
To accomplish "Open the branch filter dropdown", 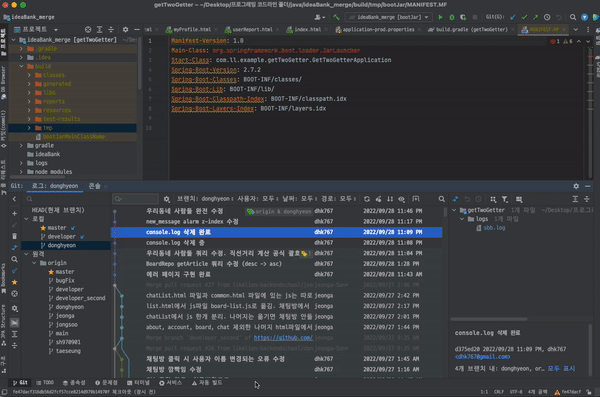I will (x=204, y=199).
